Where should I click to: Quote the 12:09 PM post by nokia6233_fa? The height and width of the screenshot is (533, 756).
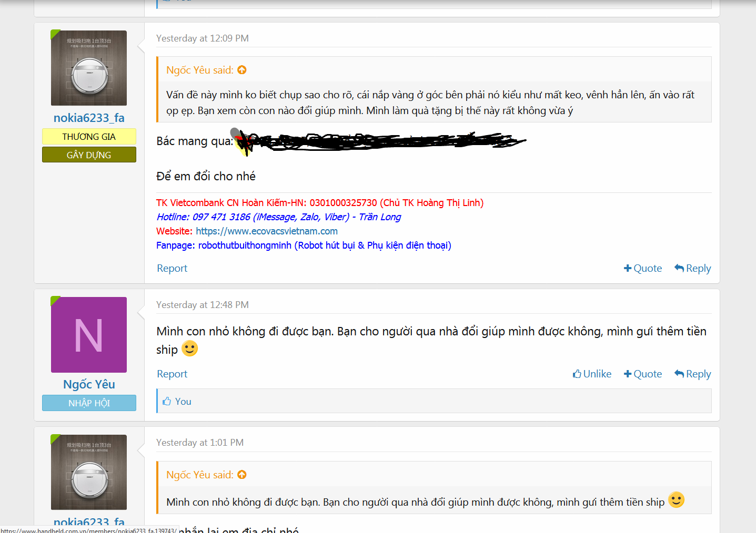click(642, 268)
